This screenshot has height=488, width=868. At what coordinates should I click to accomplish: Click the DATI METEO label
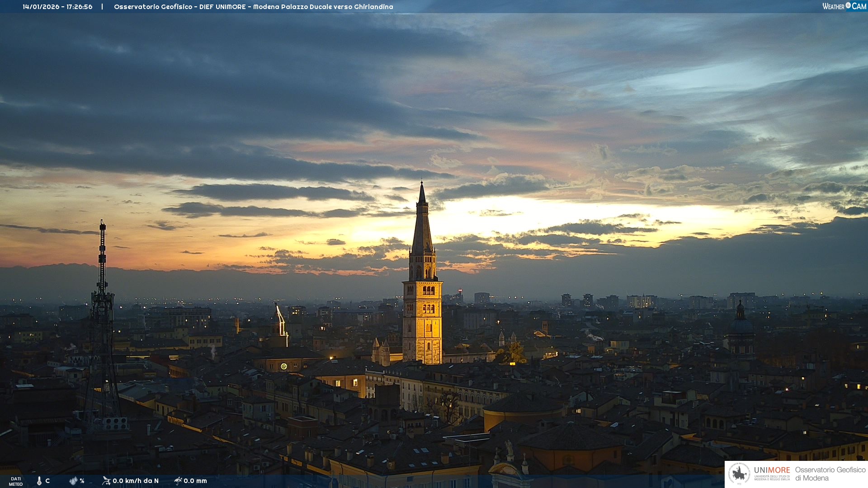[x=16, y=481]
